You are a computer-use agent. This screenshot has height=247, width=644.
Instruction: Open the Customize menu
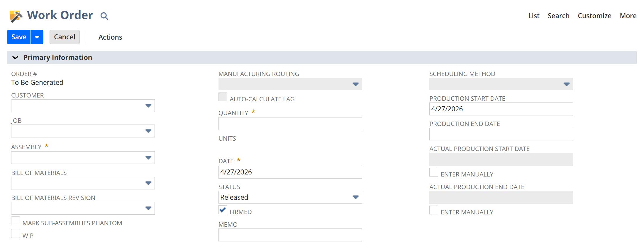(594, 16)
